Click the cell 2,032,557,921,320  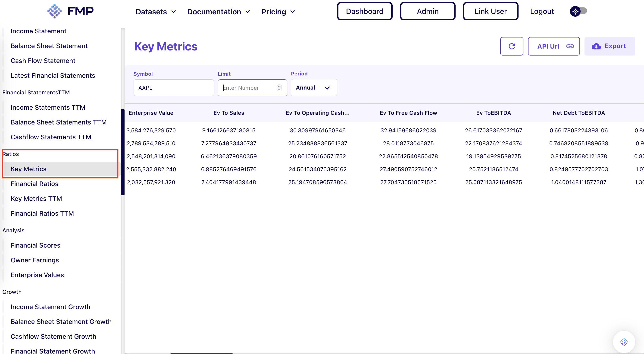[151, 182]
